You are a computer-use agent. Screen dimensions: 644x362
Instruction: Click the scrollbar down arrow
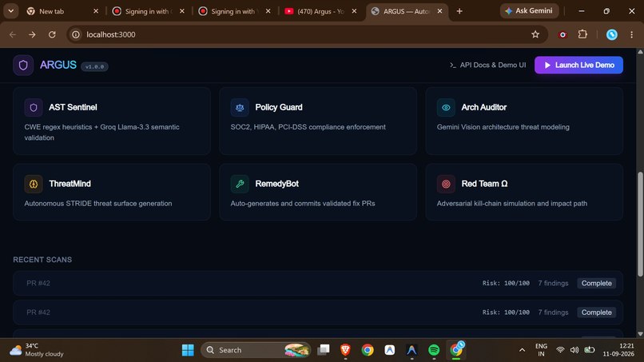tap(640, 334)
